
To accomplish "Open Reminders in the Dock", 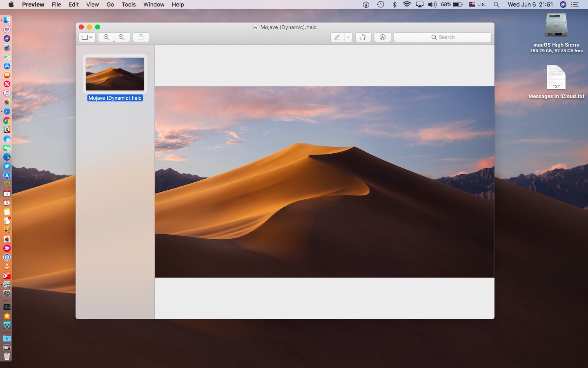I will pos(7,220).
